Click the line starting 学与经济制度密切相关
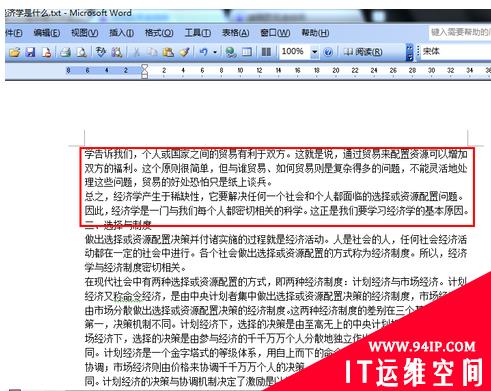The image size is (491, 391). point(135,267)
